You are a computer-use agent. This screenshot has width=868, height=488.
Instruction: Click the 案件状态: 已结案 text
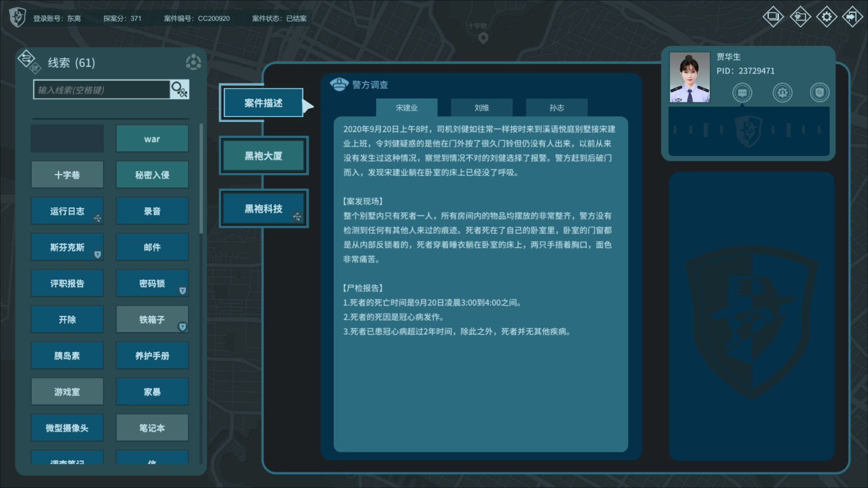tap(279, 19)
